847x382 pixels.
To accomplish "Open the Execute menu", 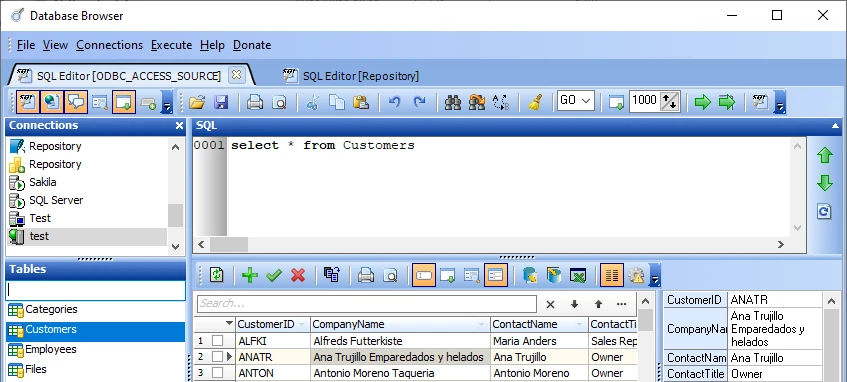I will click(171, 45).
